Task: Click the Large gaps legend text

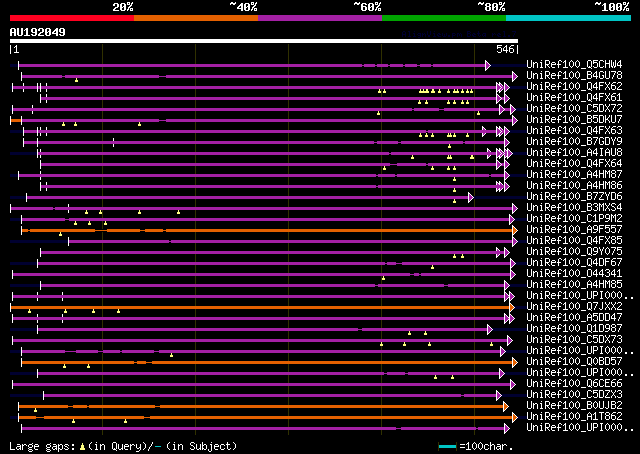Action: coord(123,446)
